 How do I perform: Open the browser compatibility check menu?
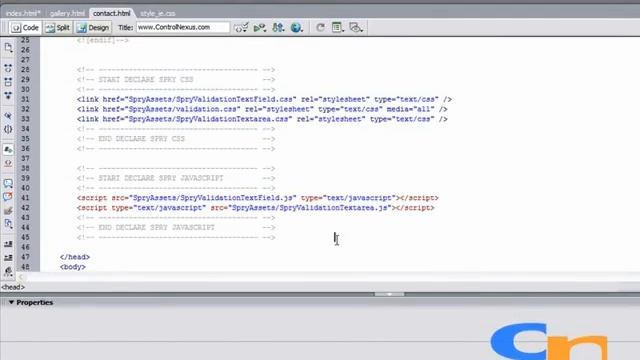point(241,28)
